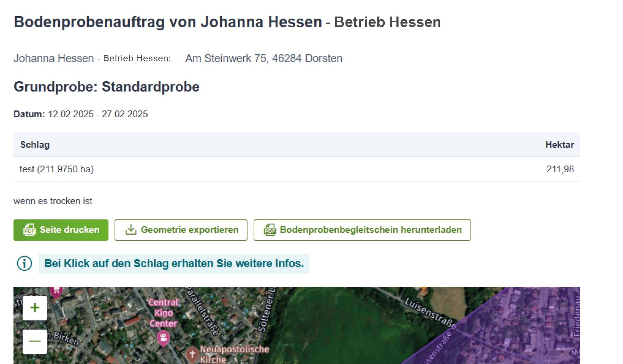Click the Grundprobe: Standardprobe heading
Screen dimensions: 623x364
pyautogui.click(x=107, y=87)
